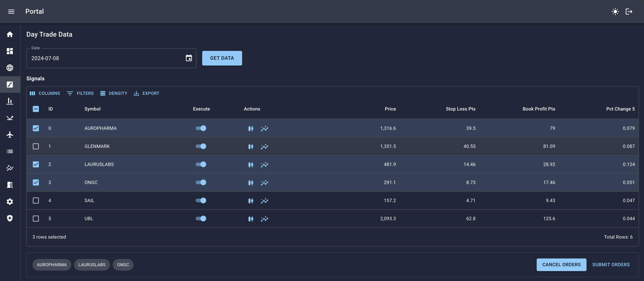Open trend line chart for UBL
This screenshot has height=281, width=644.
pyautogui.click(x=265, y=219)
